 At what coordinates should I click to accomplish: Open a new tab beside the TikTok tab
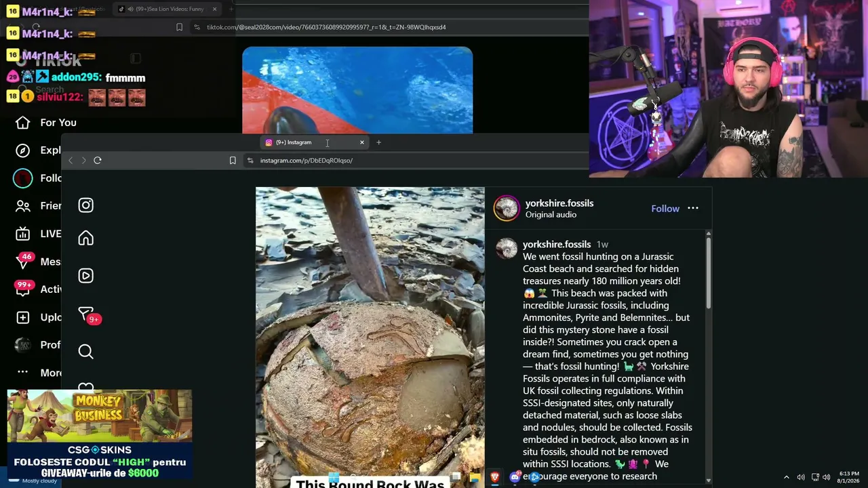tap(231, 9)
